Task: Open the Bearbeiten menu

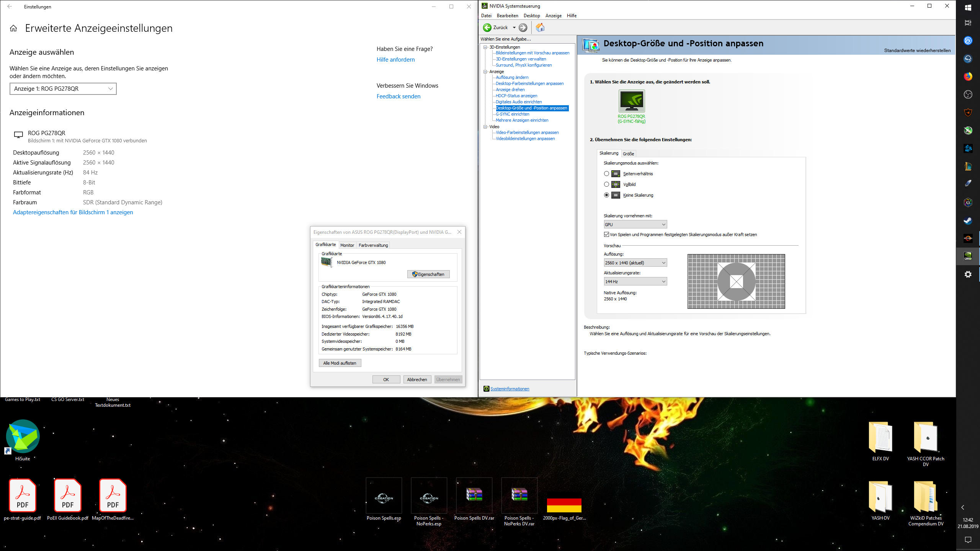Action: (507, 16)
